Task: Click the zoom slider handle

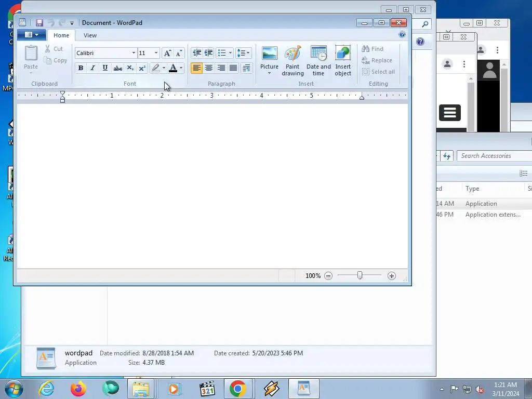Action: (360, 275)
